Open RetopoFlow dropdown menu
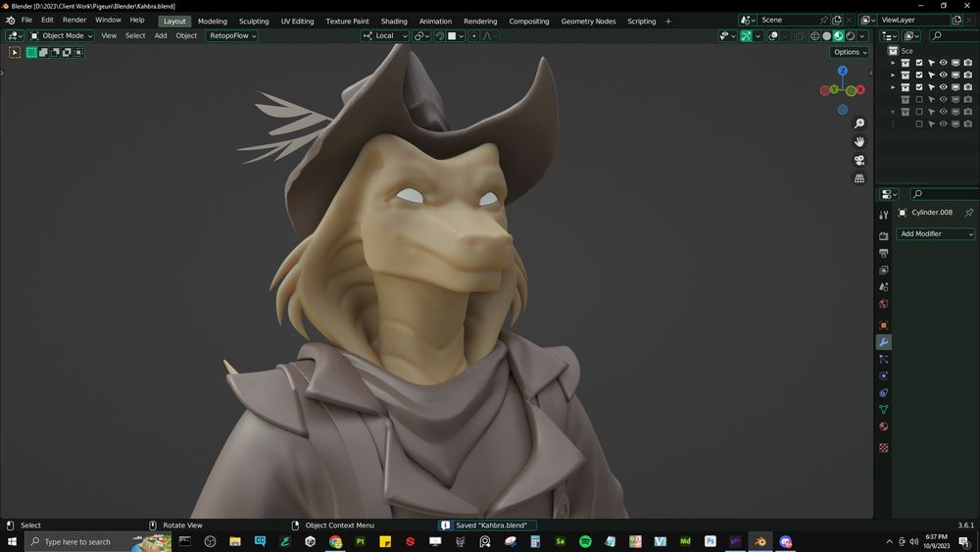The width and height of the screenshot is (980, 552). tap(232, 35)
